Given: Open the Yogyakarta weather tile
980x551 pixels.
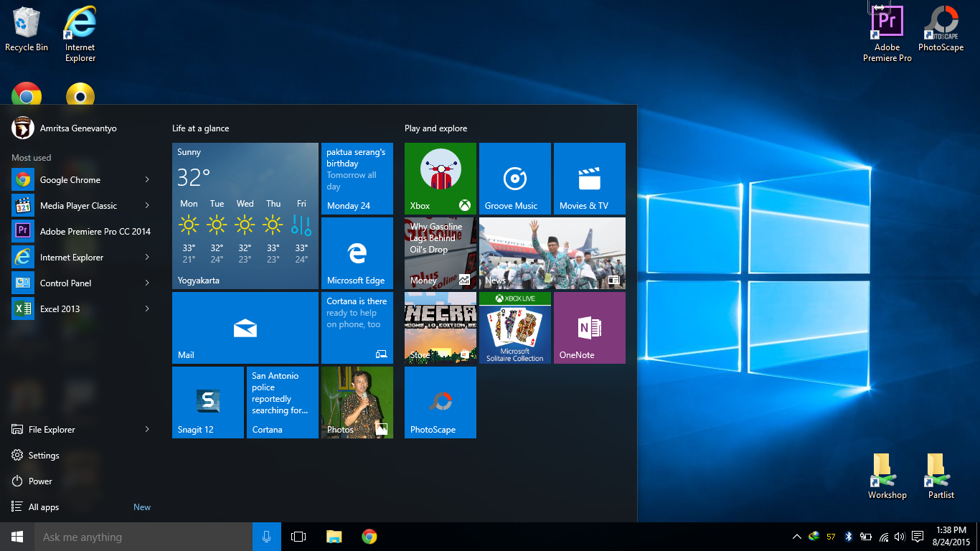Looking at the screenshot, I should tap(245, 215).
